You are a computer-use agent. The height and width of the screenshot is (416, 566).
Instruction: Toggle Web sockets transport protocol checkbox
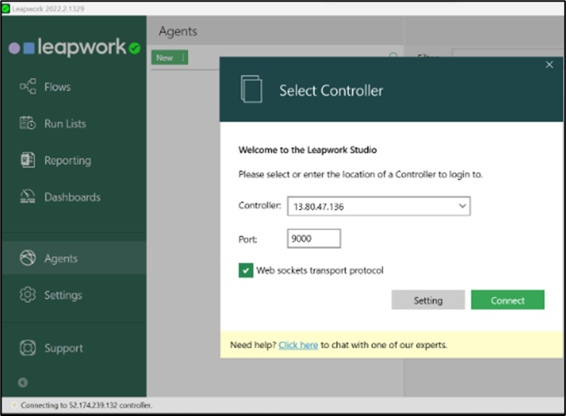(x=246, y=270)
